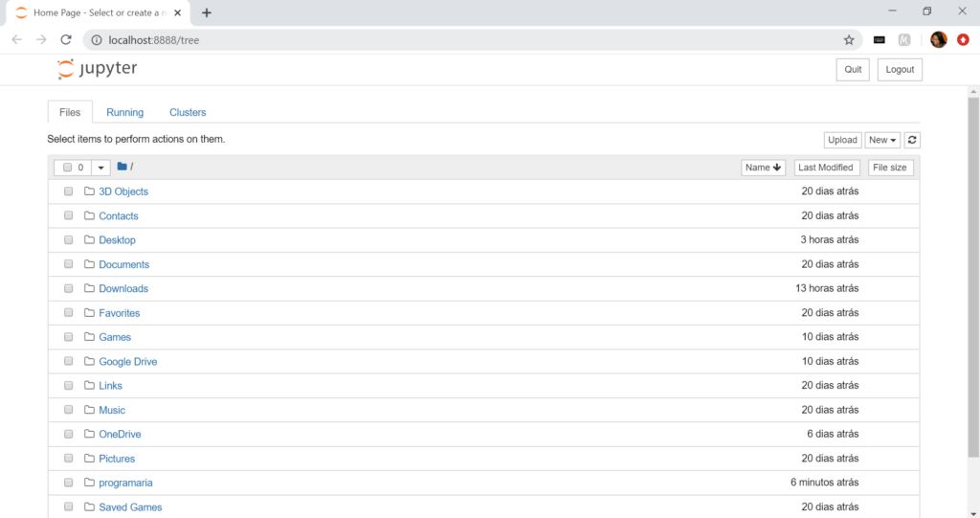Click the folder icon next to Downloads

[x=89, y=288]
